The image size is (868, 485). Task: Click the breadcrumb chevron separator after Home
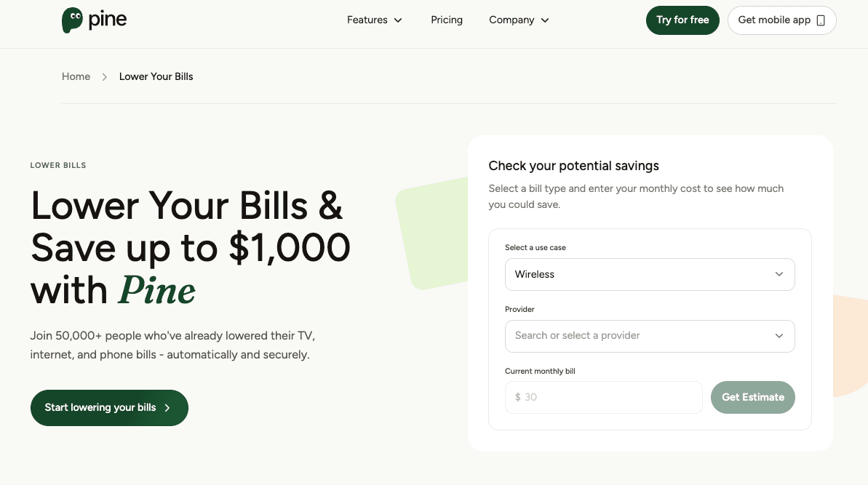104,76
